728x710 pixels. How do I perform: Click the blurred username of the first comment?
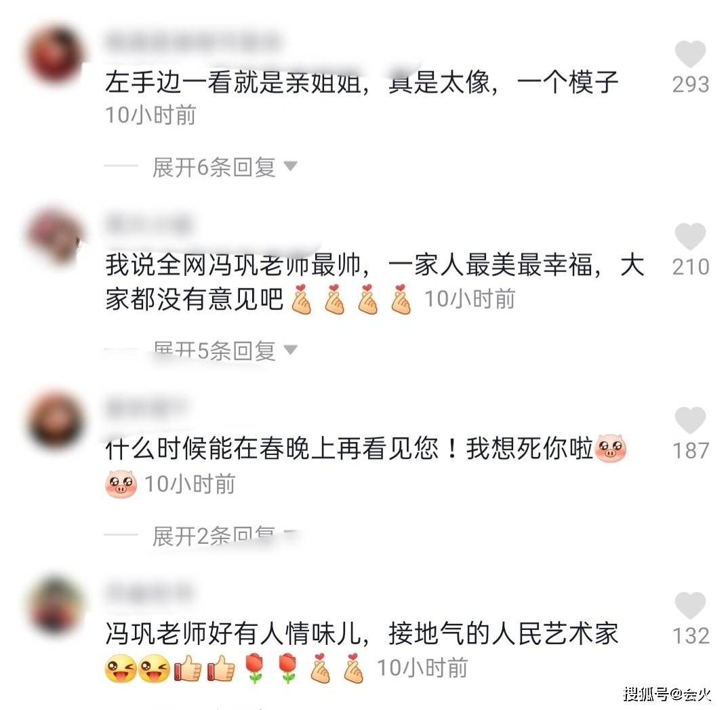tap(193, 42)
